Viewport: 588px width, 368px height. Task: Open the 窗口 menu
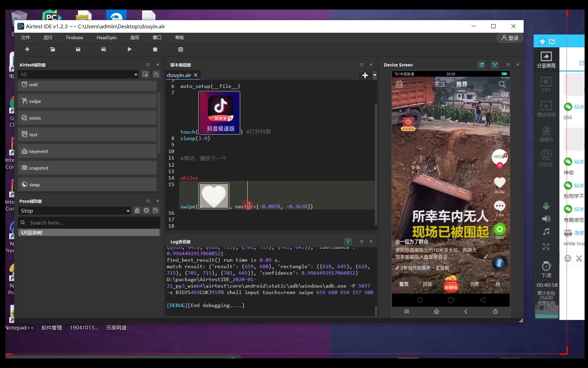(157, 37)
